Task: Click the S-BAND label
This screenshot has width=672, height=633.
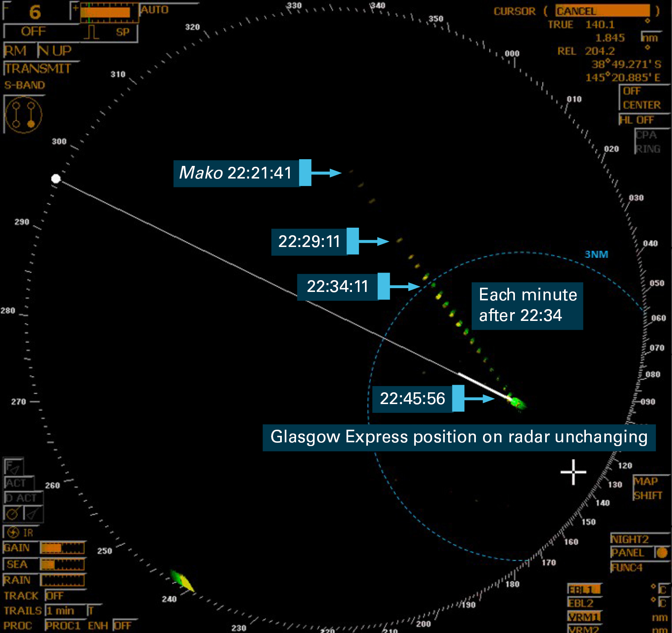Action: coord(25,85)
